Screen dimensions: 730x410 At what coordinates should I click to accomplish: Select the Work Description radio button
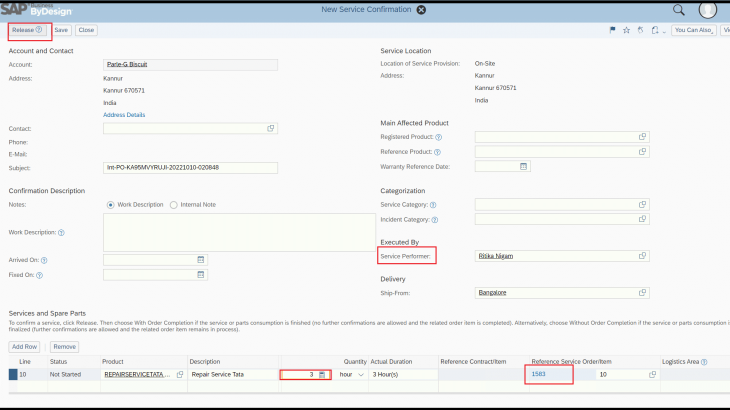[x=110, y=205]
